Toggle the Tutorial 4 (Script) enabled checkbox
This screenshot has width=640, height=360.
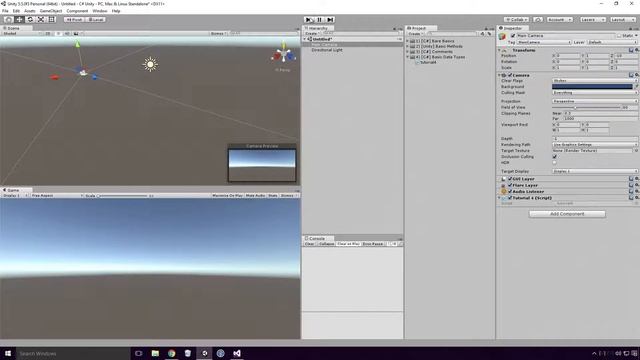(x=510, y=198)
